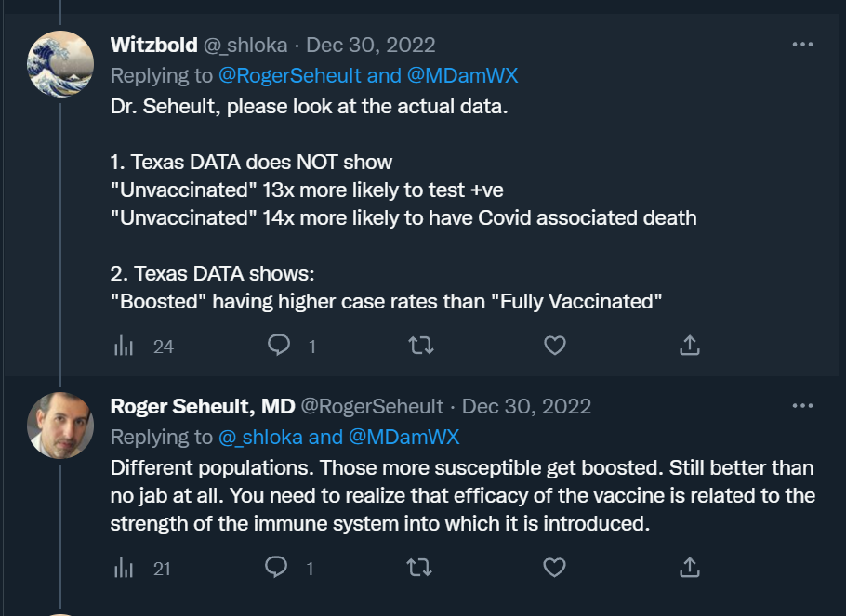Retweet the Witzbold tweet
Screen dimensions: 846x616
point(421,345)
